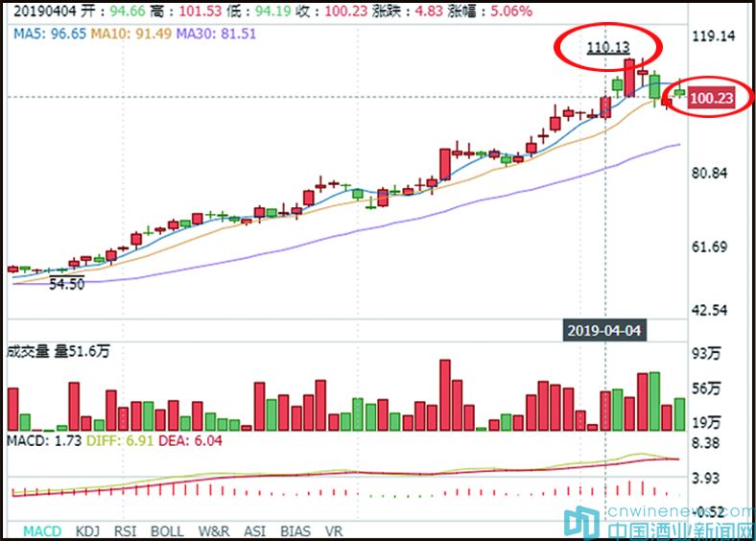Show the ASI indicator
The height and width of the screenshot is (541, 756).
tap(256, 530)
